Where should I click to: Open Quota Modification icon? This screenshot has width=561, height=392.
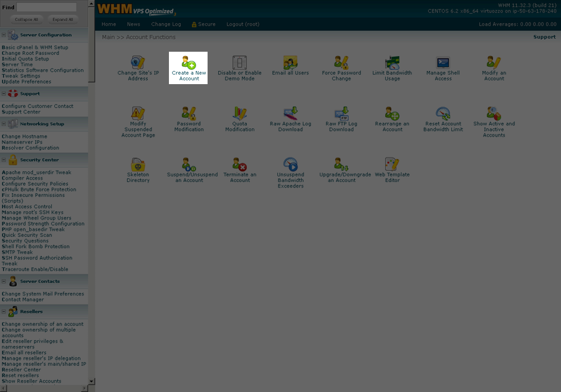click(x=239, y=113)
